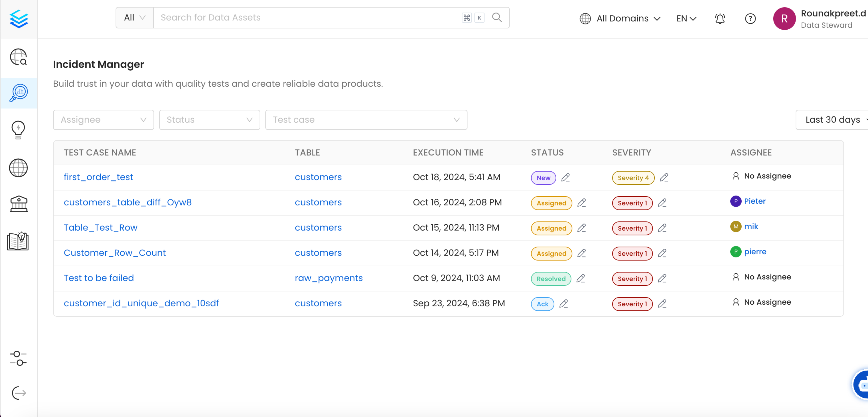
Task: Open the Assignee filter dropdown
Action: pos(103,119)
